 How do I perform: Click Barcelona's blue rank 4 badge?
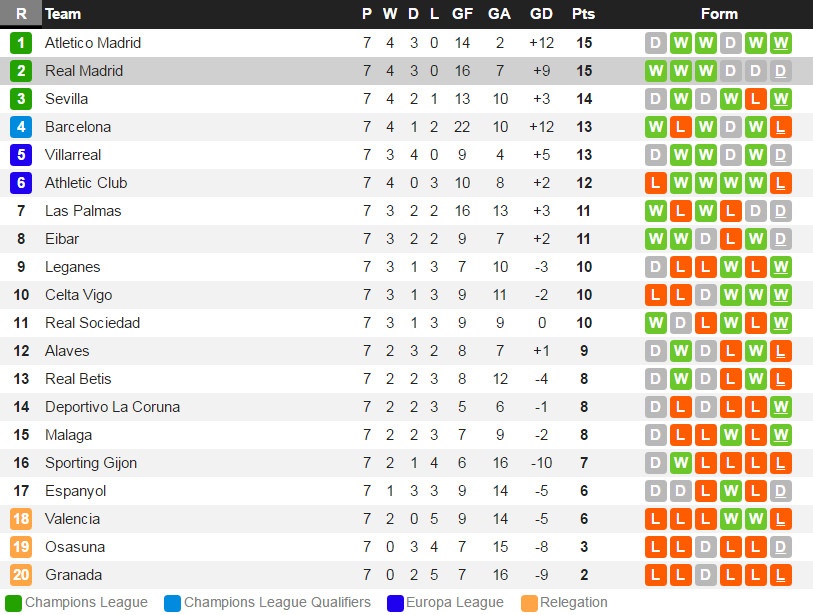(21, 127)
